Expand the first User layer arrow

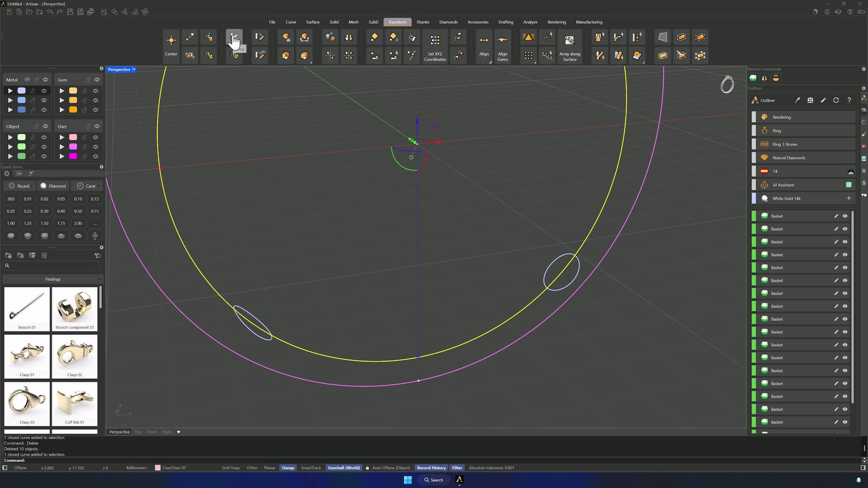(62, 137)
